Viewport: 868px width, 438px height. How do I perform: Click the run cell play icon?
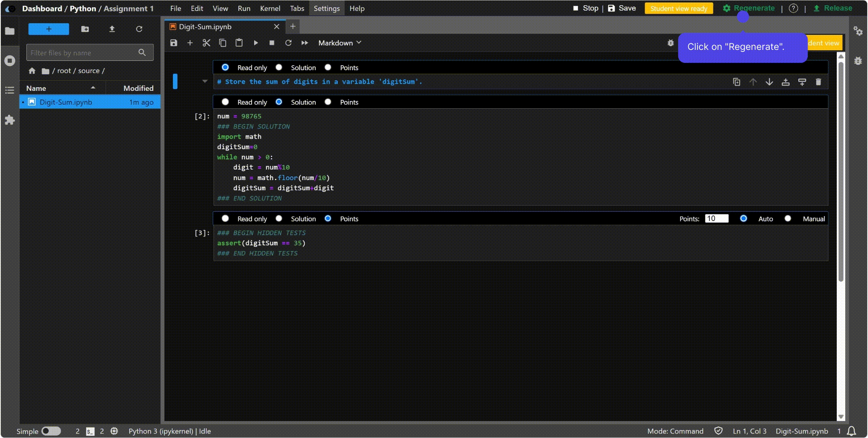coord(256,43)
